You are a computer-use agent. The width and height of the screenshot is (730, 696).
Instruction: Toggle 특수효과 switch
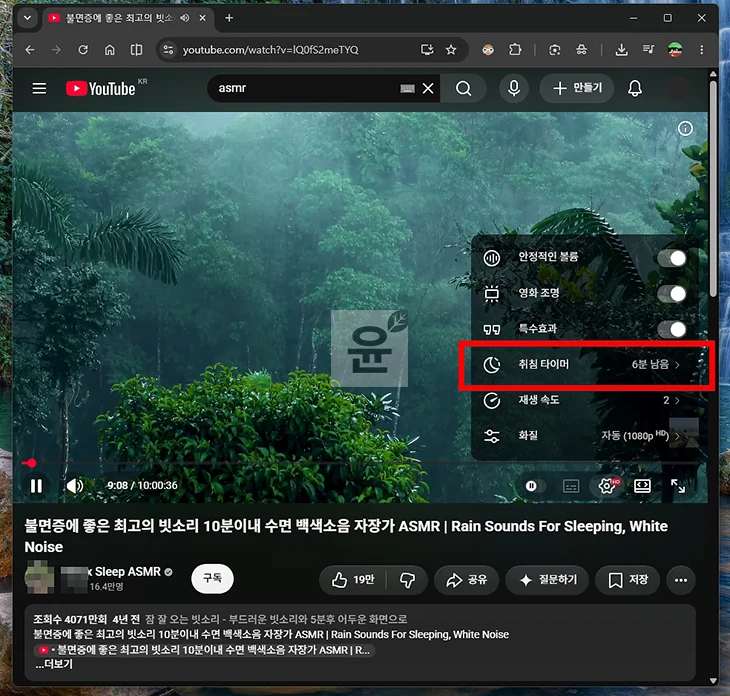coord(672,330)
